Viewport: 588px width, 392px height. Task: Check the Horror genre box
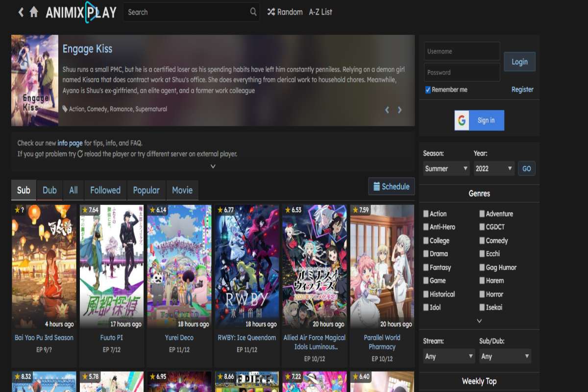tap(482, 294)
